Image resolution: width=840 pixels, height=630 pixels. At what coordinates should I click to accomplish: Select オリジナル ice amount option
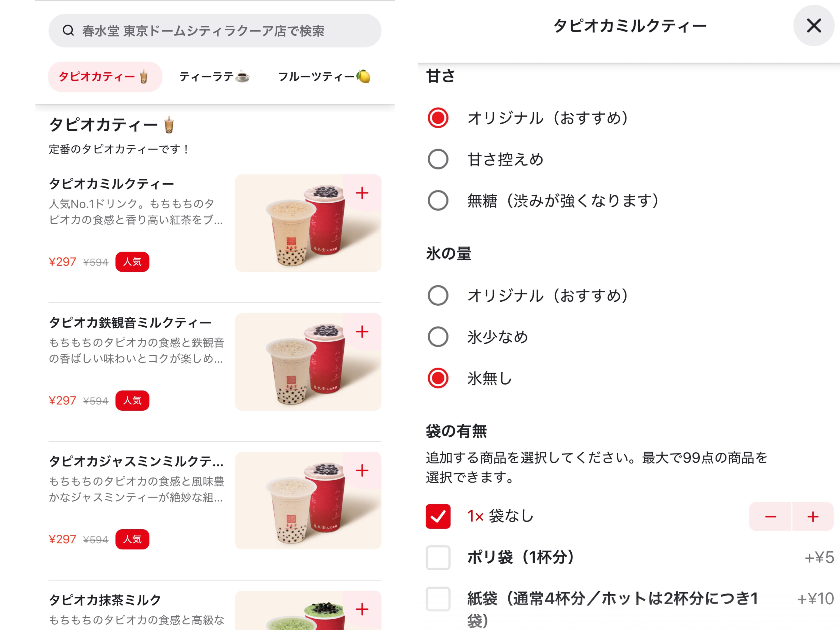click(x=438, y=296)
